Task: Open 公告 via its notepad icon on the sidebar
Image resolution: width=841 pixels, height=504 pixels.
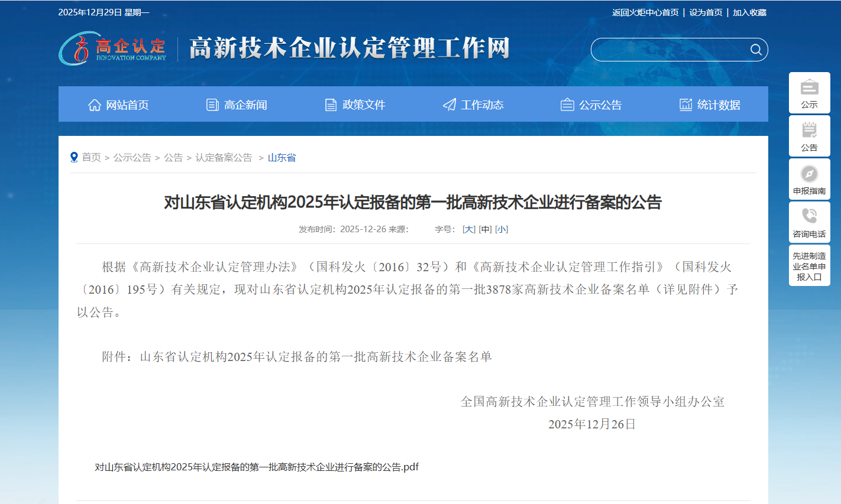Action: click(809, 131)
